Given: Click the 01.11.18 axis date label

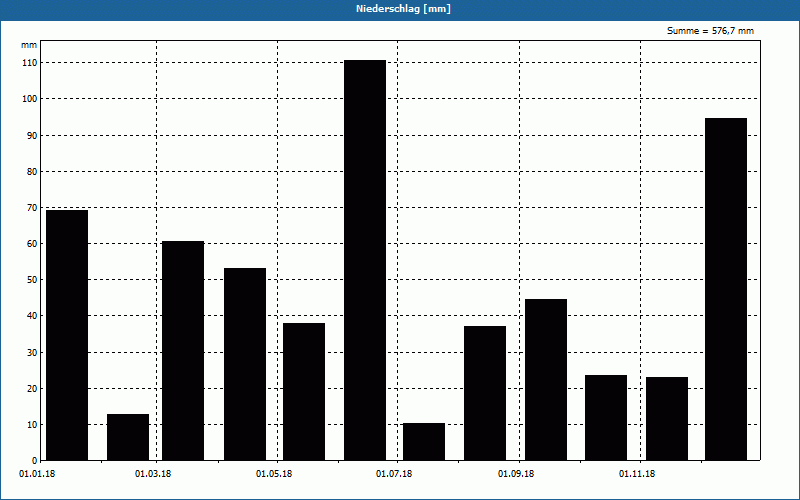Looking at the screenshot, I should pos(637,474).
